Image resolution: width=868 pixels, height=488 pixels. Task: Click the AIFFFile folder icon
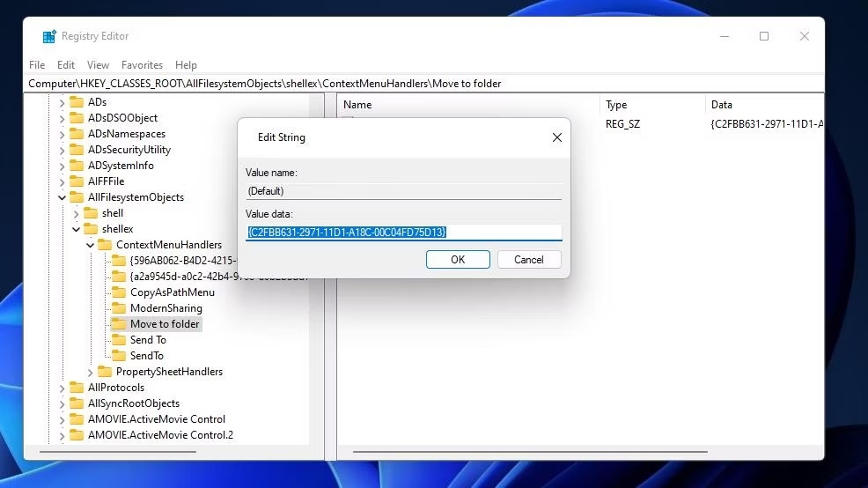click(x=77, y=181)
